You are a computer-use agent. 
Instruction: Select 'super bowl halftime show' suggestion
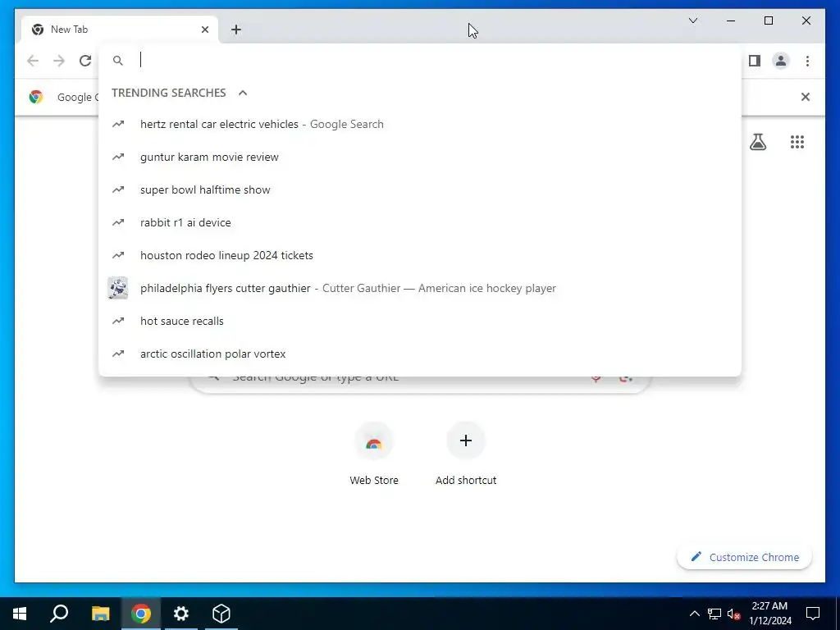point(420,189)
